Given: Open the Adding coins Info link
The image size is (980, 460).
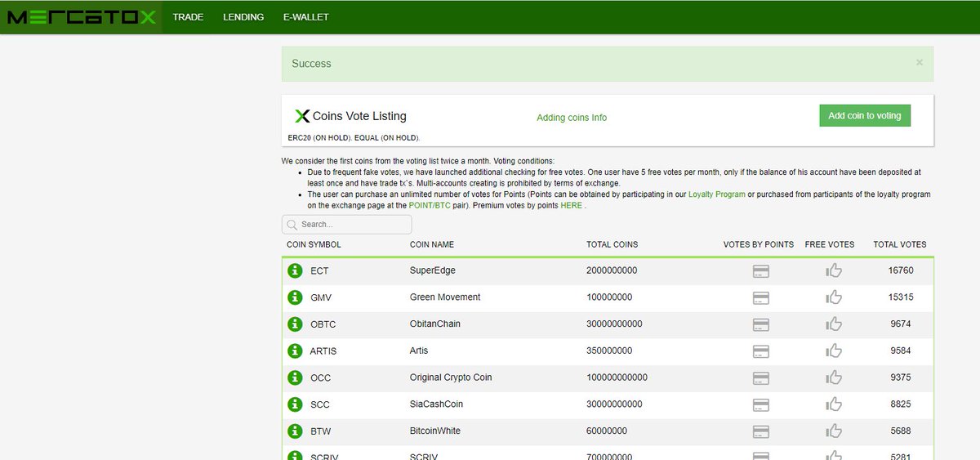Looking at the screenshot, I should (x=572, y=118).
